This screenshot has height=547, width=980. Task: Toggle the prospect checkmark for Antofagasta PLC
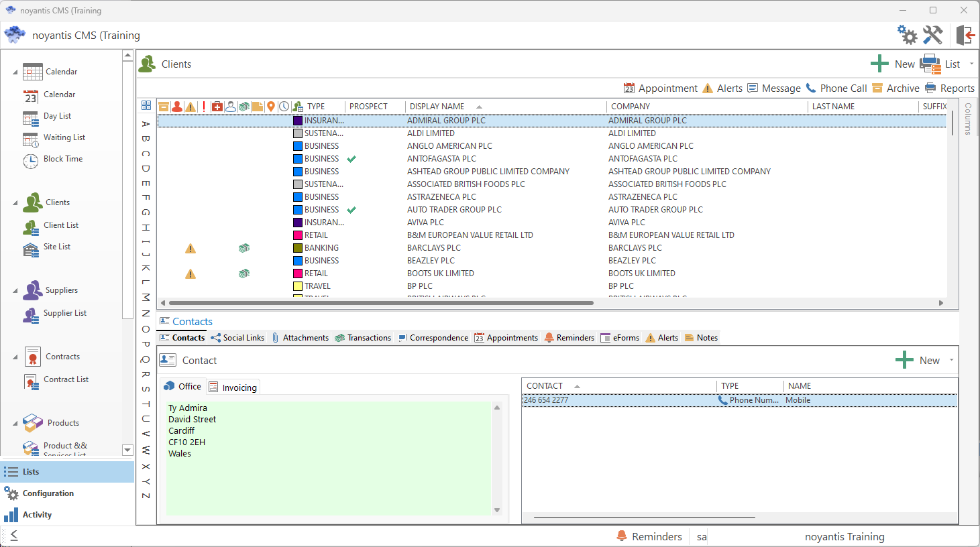coord(351,160)
